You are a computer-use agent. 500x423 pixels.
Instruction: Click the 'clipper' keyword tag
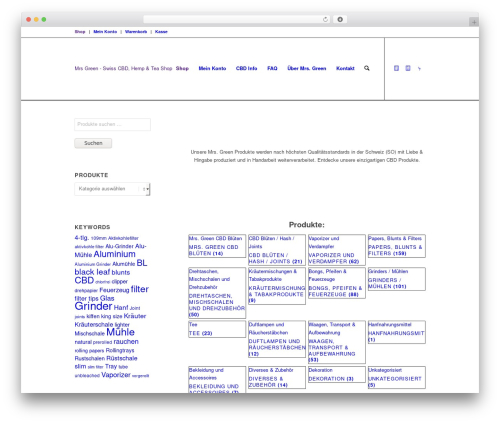coord(120,282)
